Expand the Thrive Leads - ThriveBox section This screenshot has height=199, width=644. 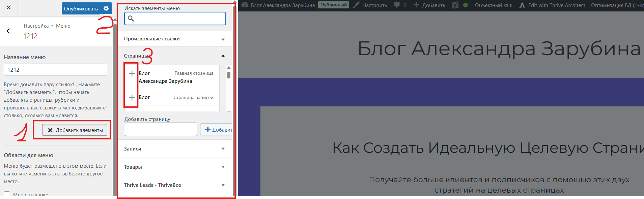click(175, 185)
